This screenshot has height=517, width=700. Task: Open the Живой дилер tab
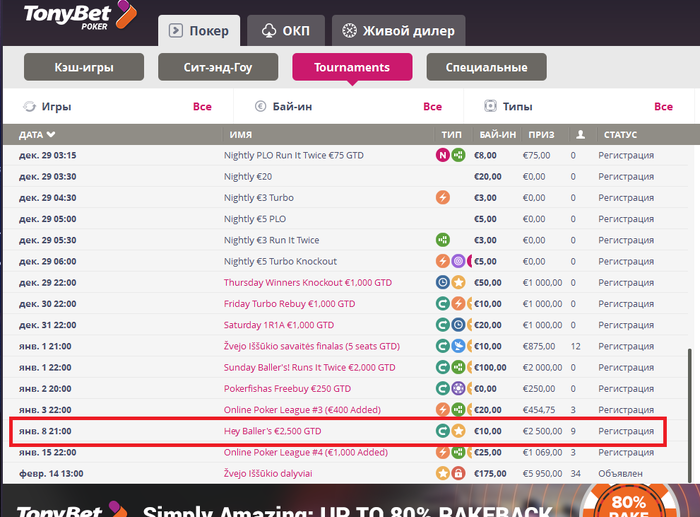pos(398,30)
